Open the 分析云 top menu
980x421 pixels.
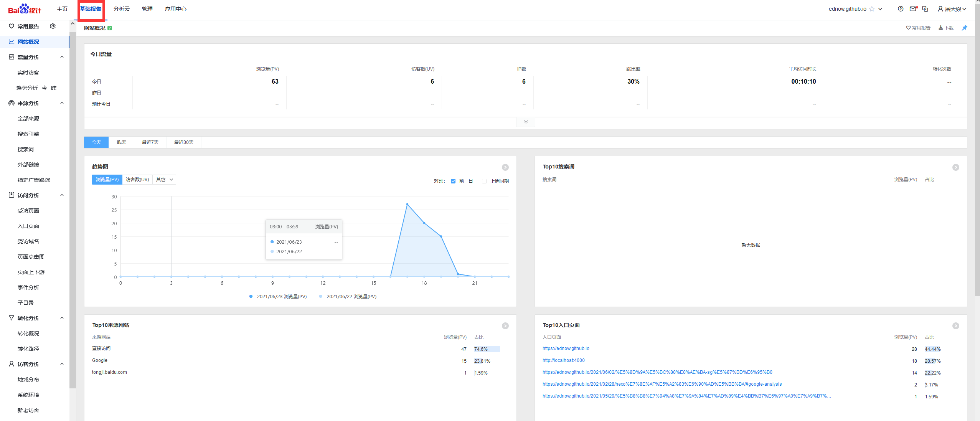(x=121, y=9)
